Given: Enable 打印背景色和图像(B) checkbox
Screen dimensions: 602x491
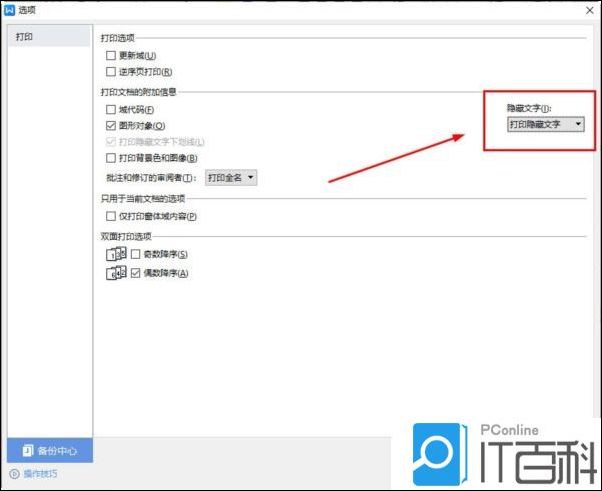Looking at the screenshot, I should 111,158.
